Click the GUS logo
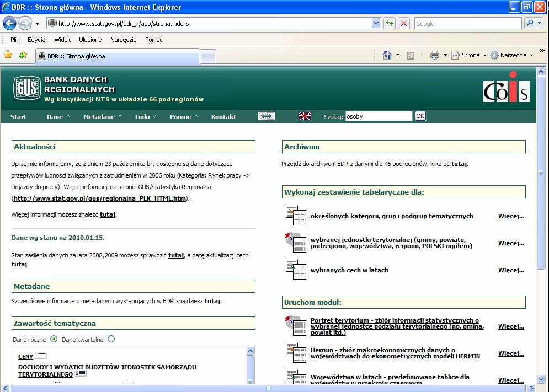Image resolution: width=549 pixels, height=392 pixels. tap(27, 88)
